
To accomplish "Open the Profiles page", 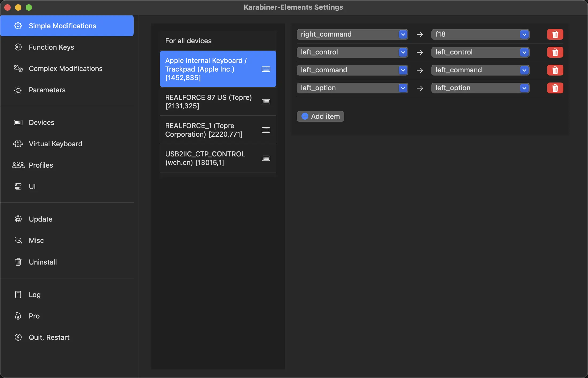I will [67, 165].
